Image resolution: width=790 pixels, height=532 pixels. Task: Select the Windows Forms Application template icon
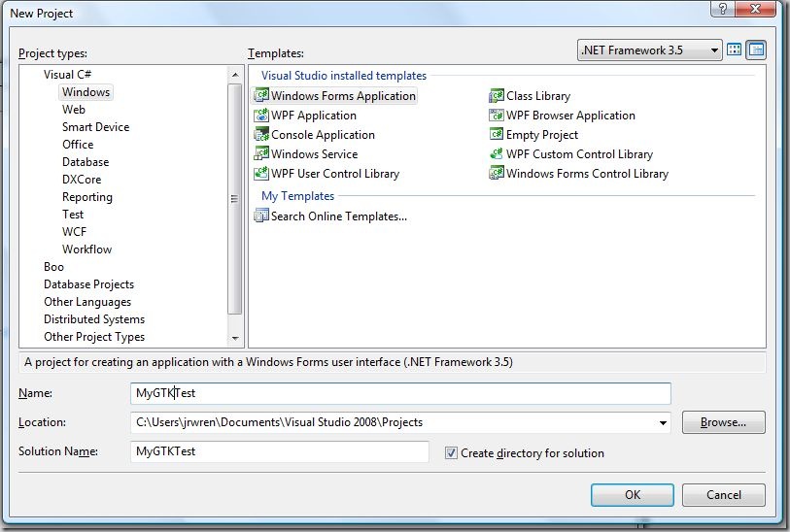point(261,96)
